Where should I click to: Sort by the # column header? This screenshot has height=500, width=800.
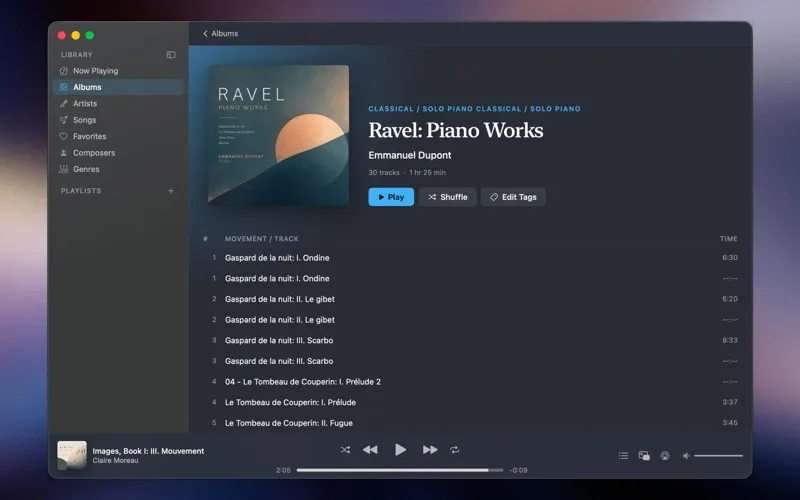pyautogui.click(x=205, y=239)
